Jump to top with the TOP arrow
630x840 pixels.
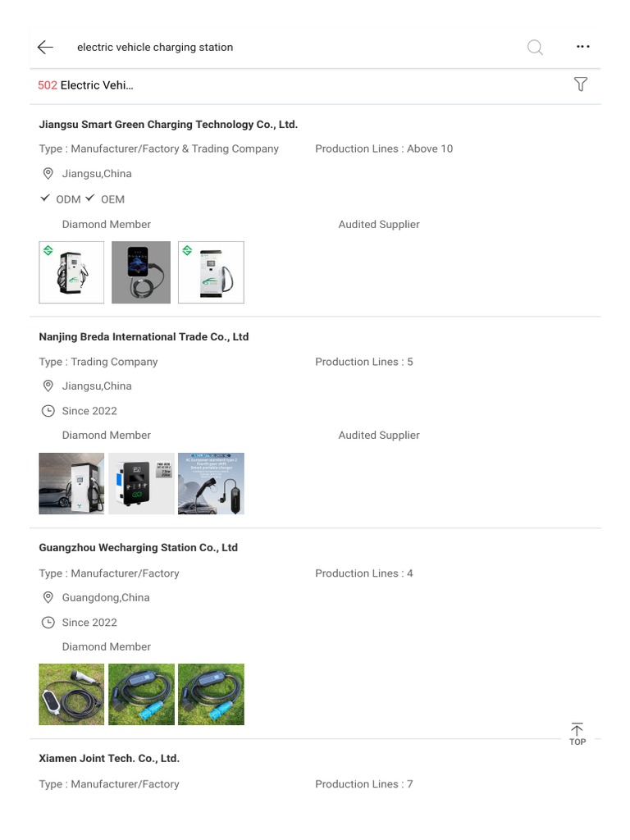pyautogui.click(x=577, y=734)
